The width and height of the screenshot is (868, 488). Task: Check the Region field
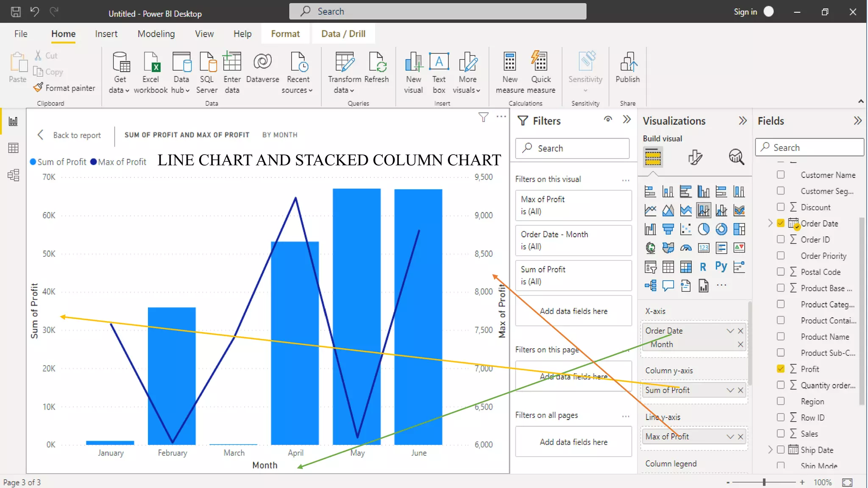click(781, 401)
